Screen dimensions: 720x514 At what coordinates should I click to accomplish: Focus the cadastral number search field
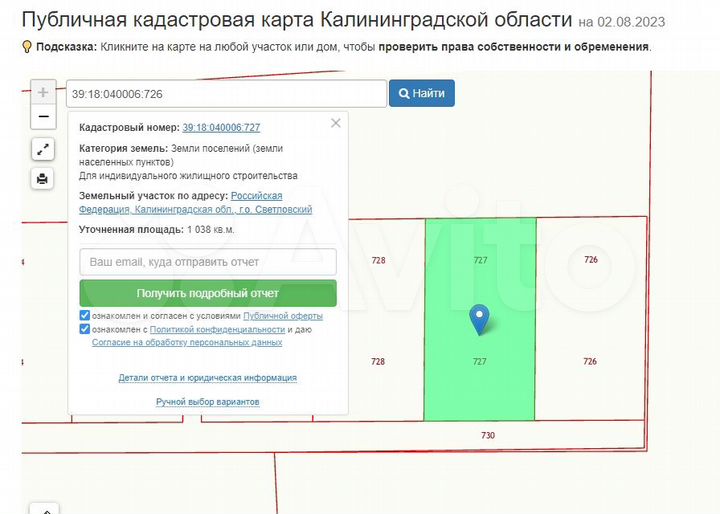[x=227, y=94]
